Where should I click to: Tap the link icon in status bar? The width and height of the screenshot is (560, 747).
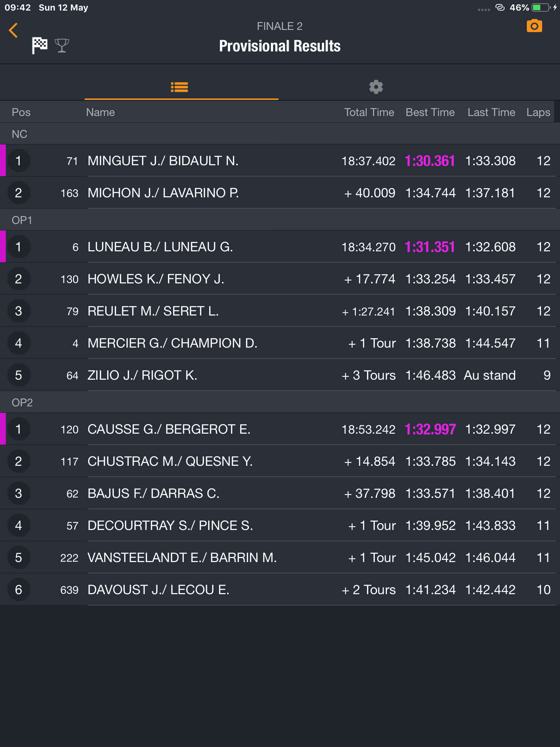pyautogui.click(x=500, y=7)
